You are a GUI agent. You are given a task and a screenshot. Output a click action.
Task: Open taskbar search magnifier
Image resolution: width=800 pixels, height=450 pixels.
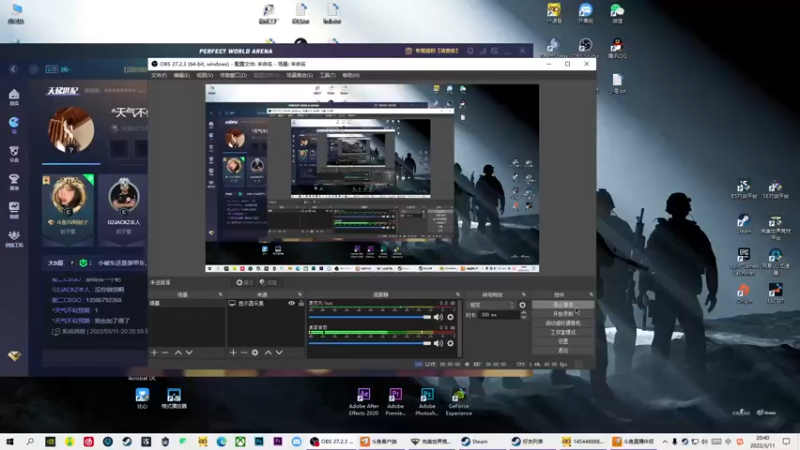(x=30, y=441)
